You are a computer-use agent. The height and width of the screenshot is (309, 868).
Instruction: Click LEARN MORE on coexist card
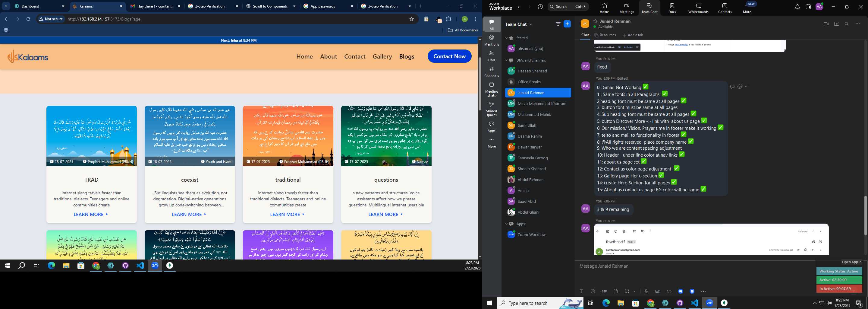(189, 215)
